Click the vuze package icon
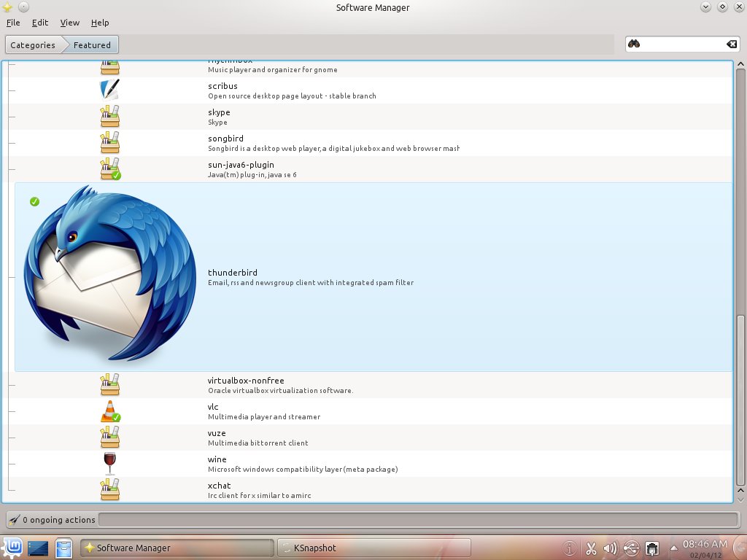Screen dimensions: 747x560 [x=109, y=437]
